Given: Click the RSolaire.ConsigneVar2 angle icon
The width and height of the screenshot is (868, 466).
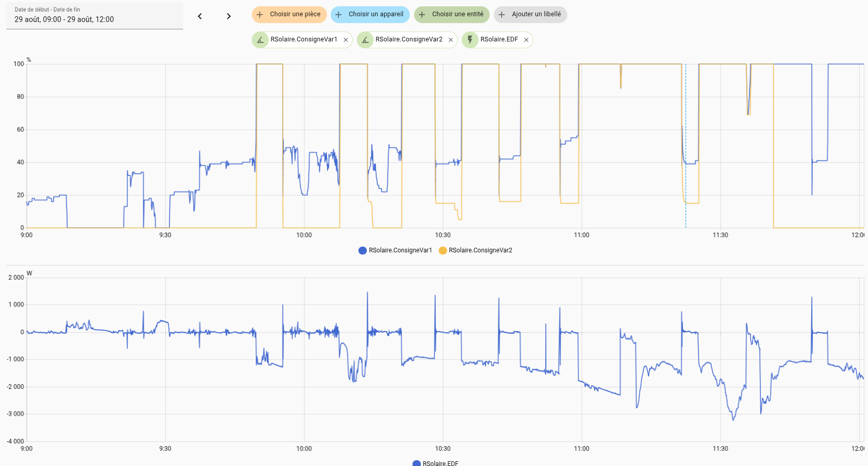Looking at the screenshot, I should [365, 40].
